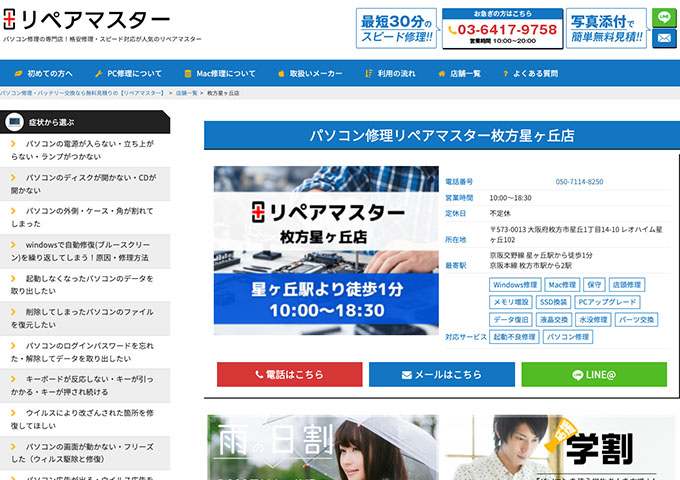The width and height of the screenshot is (680, 480).
Task: Click the 不定休 holiday text
Action: (500, 213)
